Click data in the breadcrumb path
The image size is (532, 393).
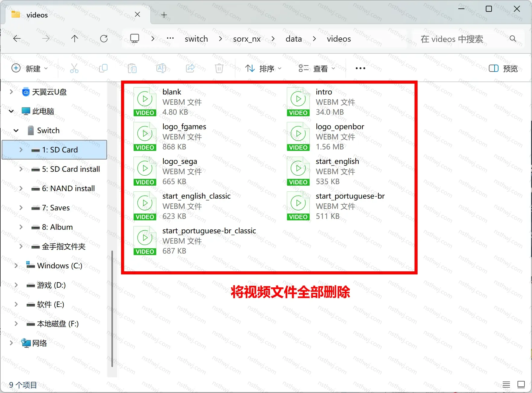293,39
